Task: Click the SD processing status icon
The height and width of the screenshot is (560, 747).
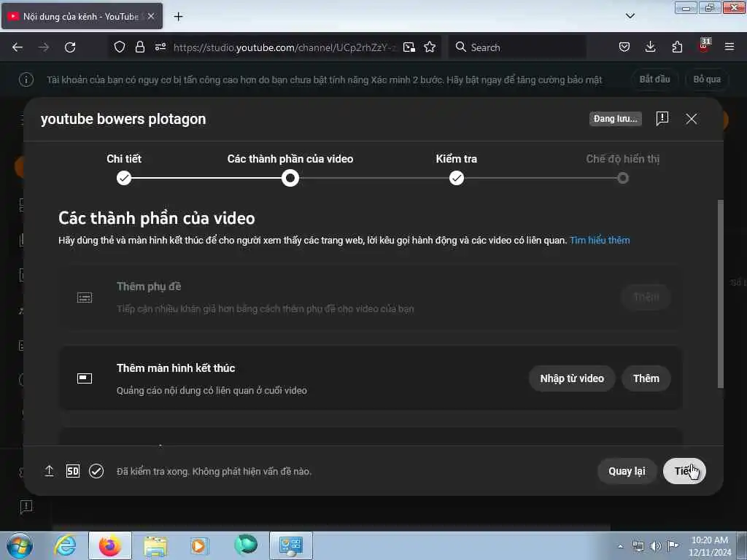Action: click(73, 471)
